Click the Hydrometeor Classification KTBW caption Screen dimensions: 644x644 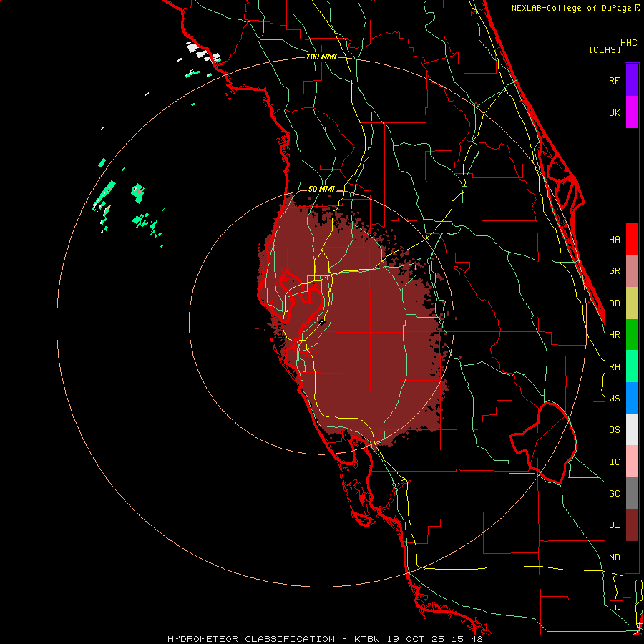tap(326, 639)
